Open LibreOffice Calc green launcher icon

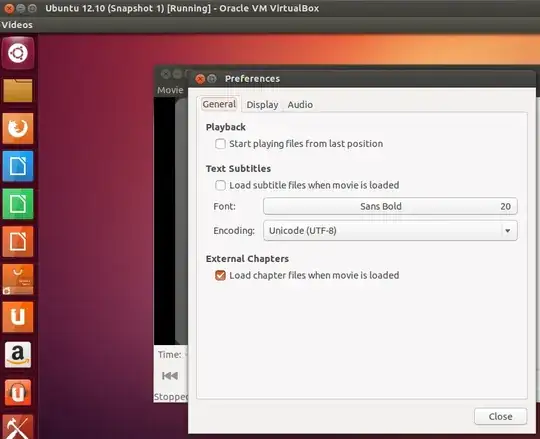[x=18, y=204]
